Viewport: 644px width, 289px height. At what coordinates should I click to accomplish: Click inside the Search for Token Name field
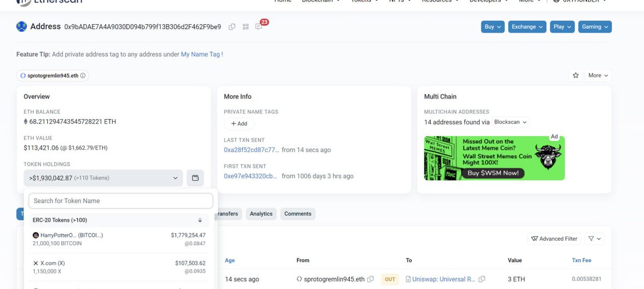(121, 201)
